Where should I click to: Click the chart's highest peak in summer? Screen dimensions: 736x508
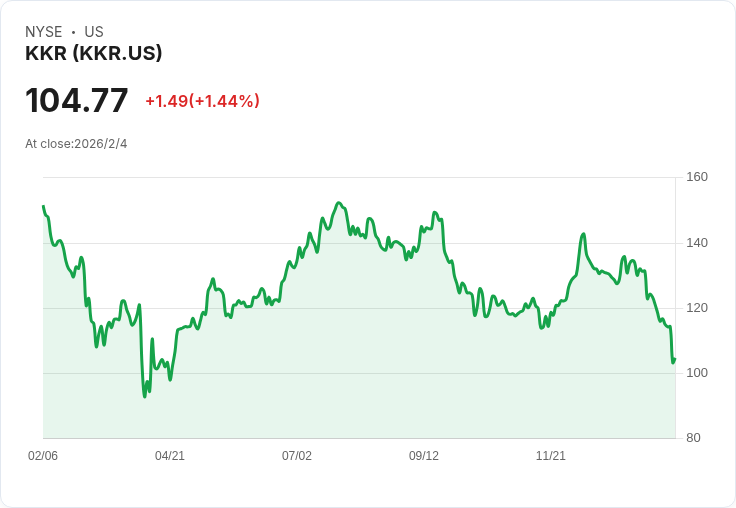pos(339,203)
